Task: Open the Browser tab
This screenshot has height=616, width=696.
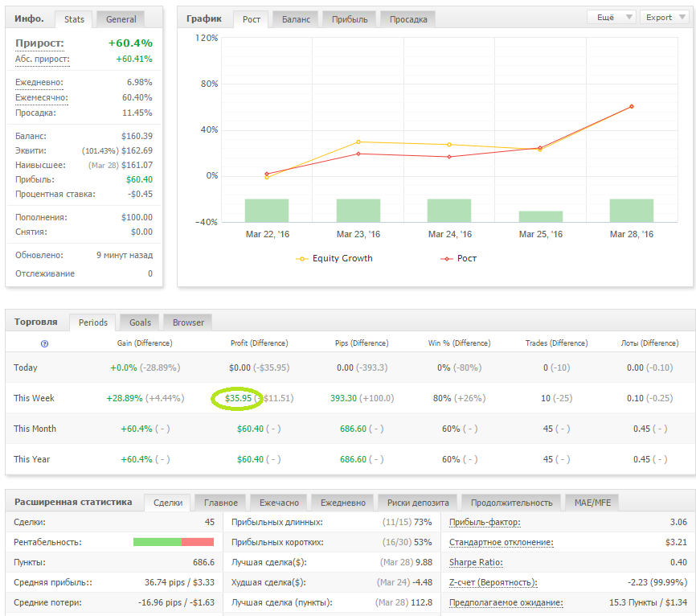Action: point(188,322)
